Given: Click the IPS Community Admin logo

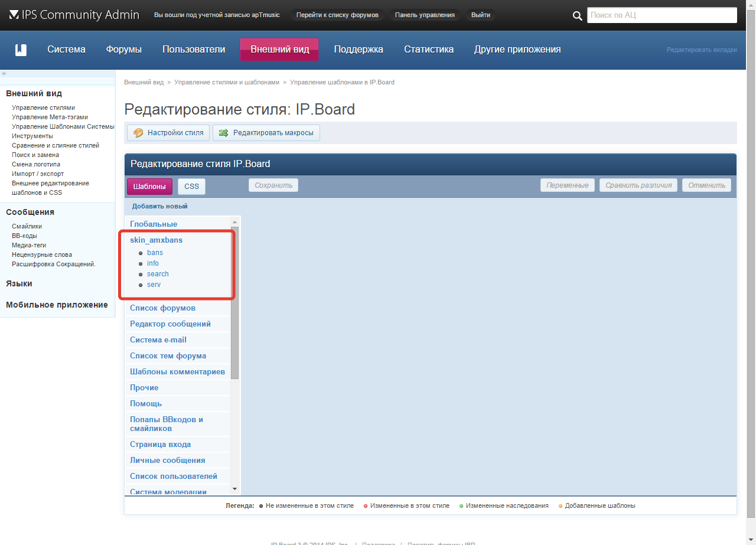Looking at the screenshot, I should point(74,15).
